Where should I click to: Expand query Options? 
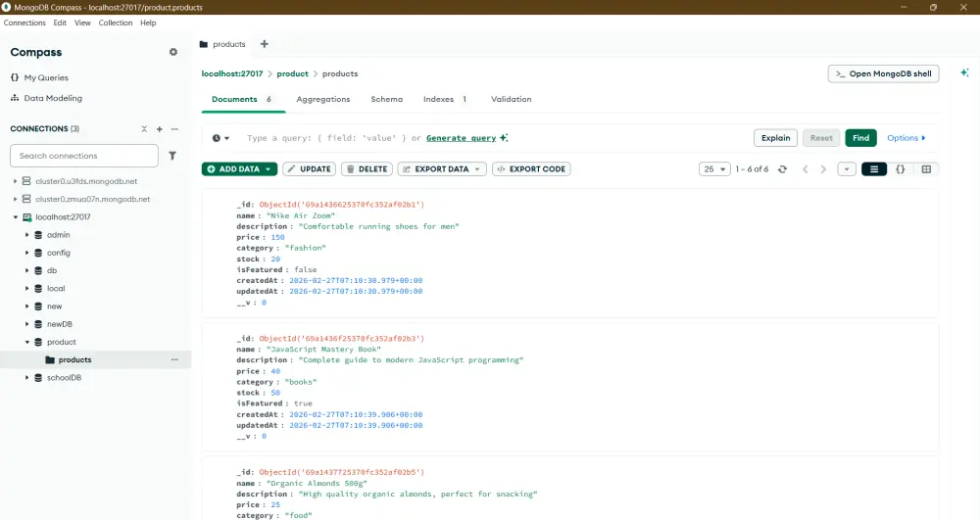point(906,138)
